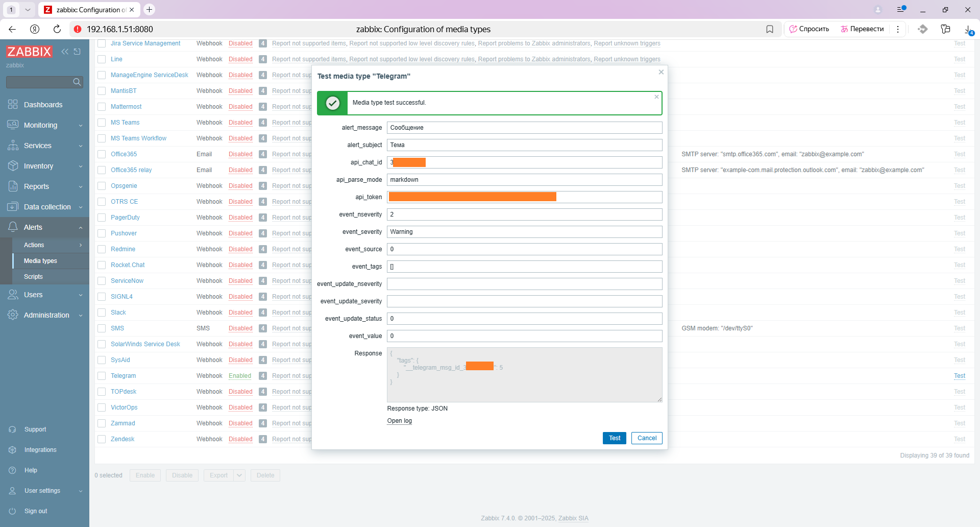980x527 pixels.
Task: Open the Zabbix SIA footer link
Action: click(573, 518)
